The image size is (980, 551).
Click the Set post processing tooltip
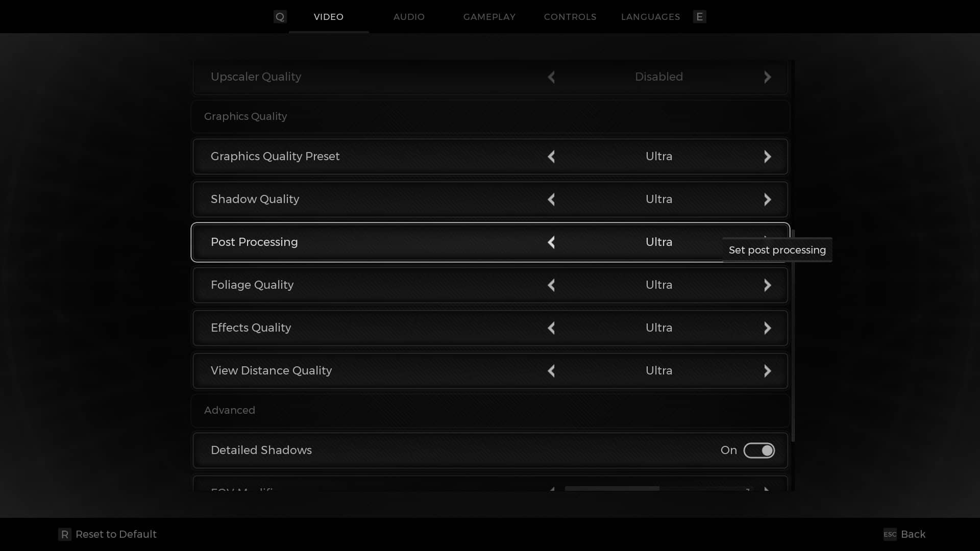[777, 251]
